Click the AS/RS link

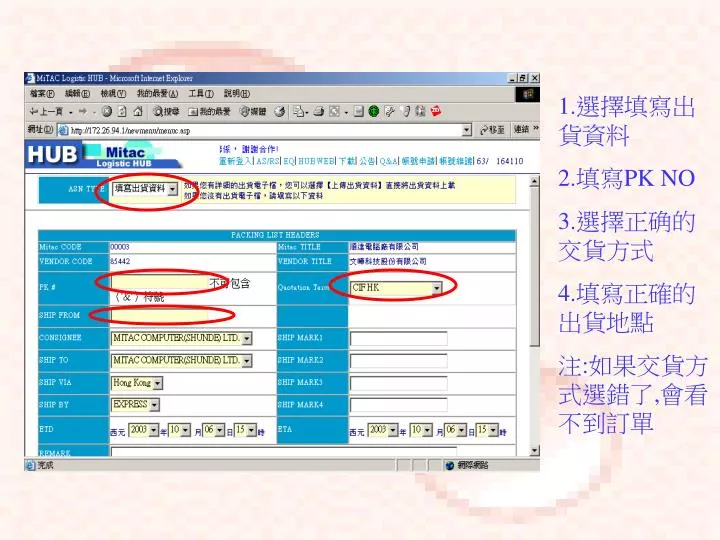(x=268, y=161)
